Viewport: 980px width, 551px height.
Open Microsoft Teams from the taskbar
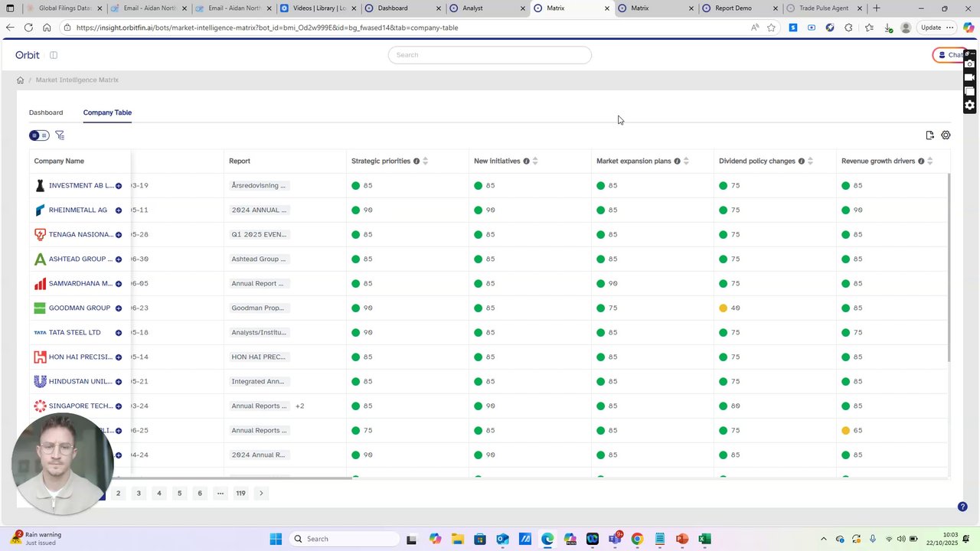[615, 540]
